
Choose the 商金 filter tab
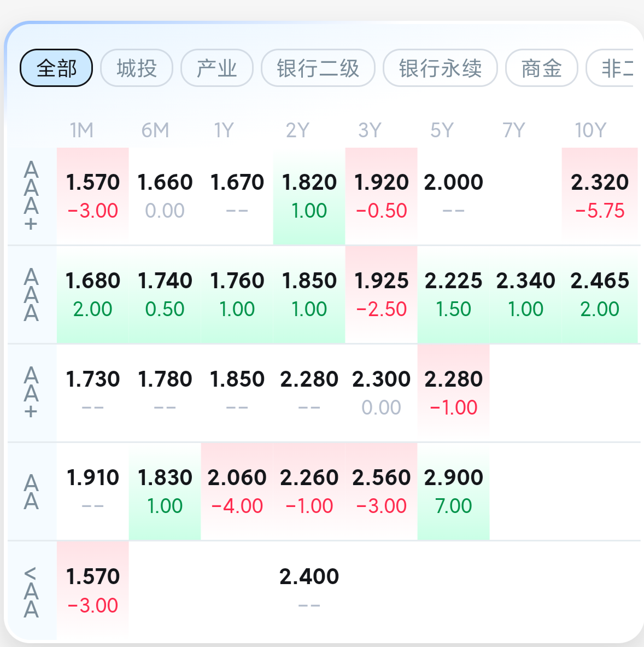coord(541,68)
